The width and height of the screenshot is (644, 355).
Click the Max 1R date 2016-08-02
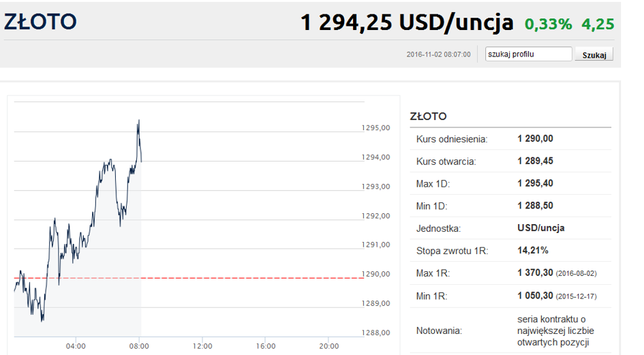click(577, 274)
